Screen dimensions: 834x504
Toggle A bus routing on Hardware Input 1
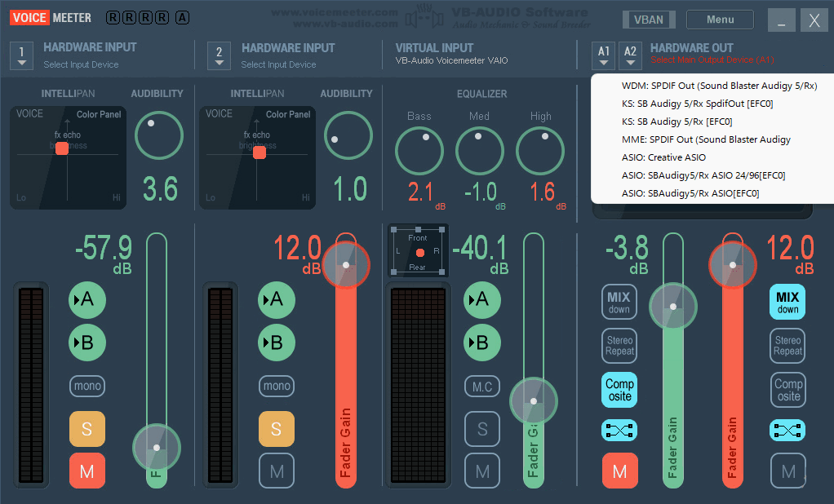(x=87, y=300)
